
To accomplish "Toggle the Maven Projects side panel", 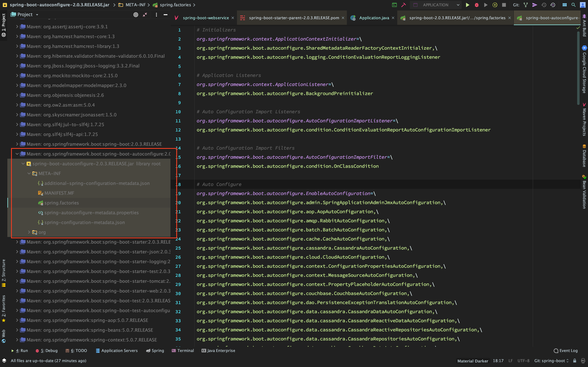I will pos(584,119).
